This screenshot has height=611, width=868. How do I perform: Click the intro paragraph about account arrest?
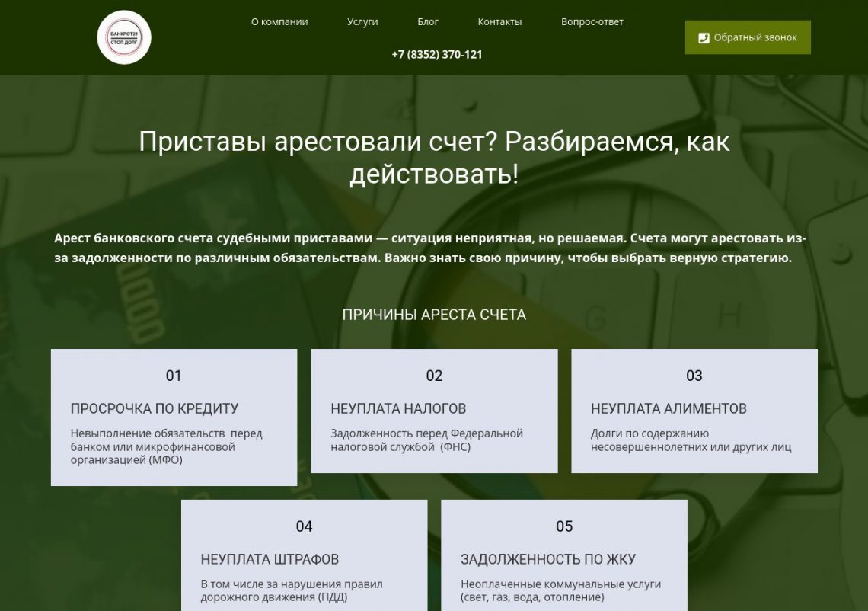coord(430,248)
